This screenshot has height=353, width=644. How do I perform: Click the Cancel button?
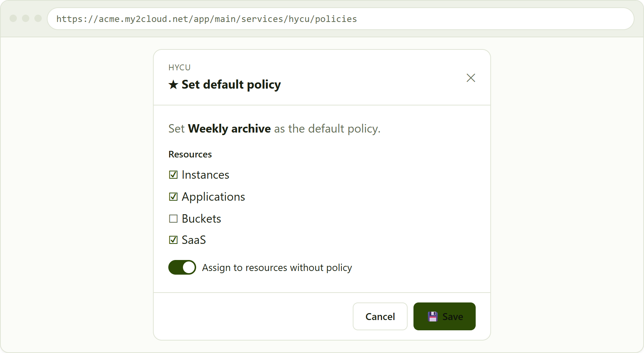coord(380,316)
